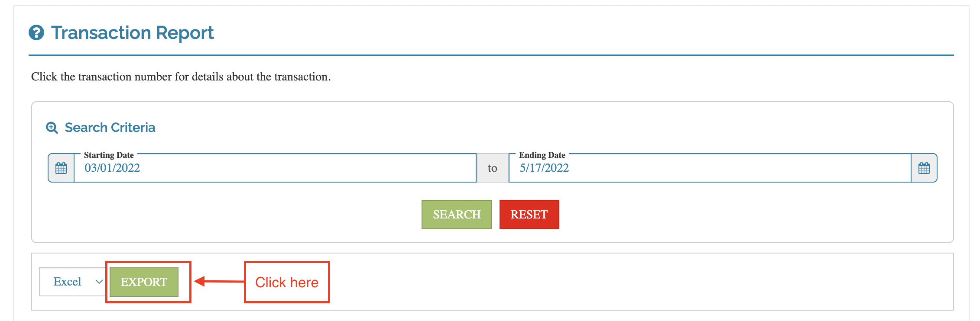Click the blue divider line under the title

(x=491, y=55)
